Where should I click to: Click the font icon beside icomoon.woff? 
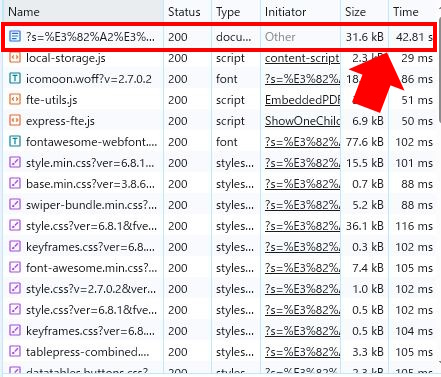[15, 78]
